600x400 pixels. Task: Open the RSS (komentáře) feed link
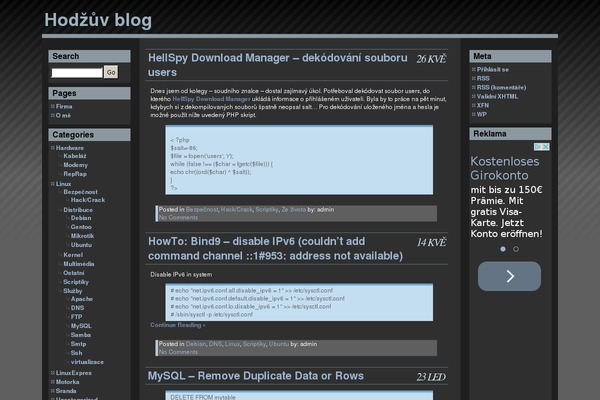pyautogui.click(x=501, y=88)
